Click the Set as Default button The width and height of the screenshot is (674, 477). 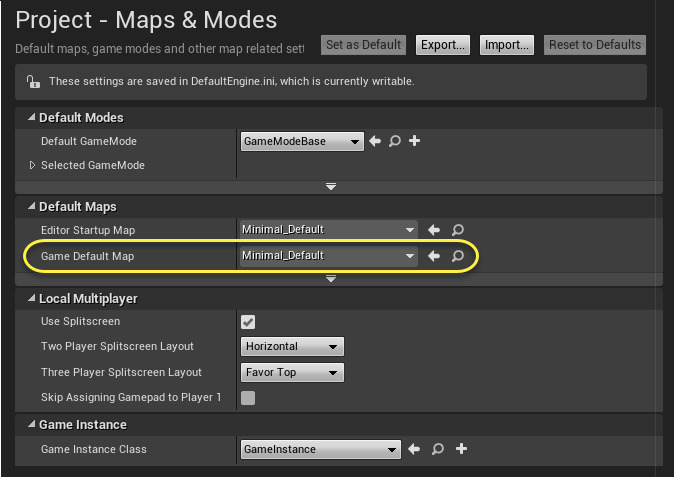pyautogui.click(x=363, y=45)
